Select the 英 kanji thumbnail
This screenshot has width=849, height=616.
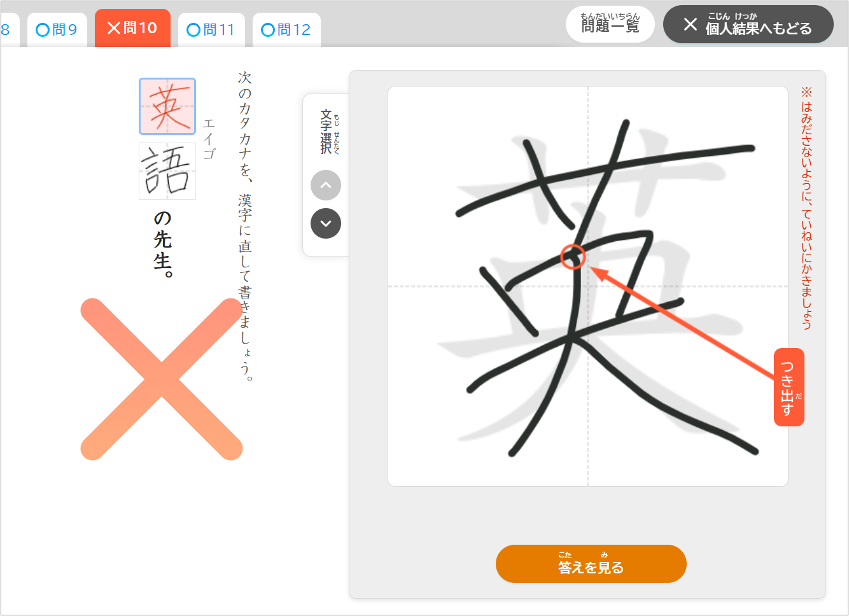pyautogui.click(x=167, y=106)
